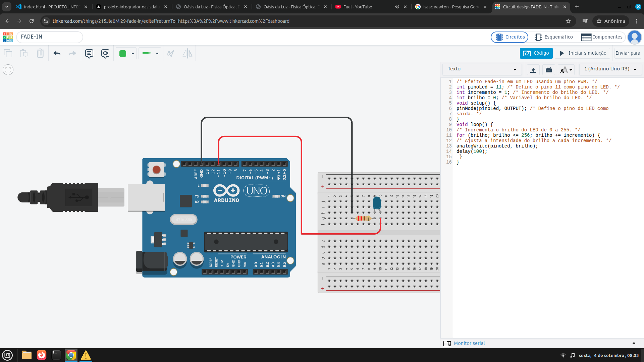
Task: Download the code file
Action: point(533,70)
